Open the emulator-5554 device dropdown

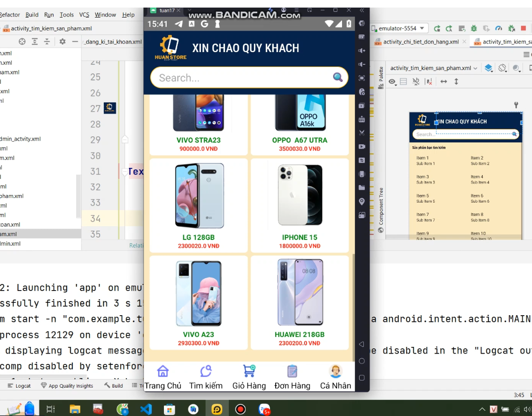(x=399, y=28)
